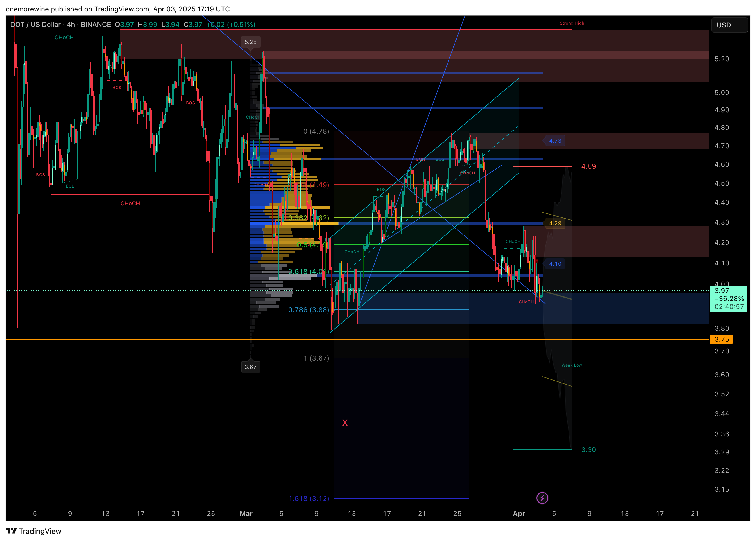Click the 3.52 value on price axis
This screenshot has width=756, height=541.
(721, 394)
